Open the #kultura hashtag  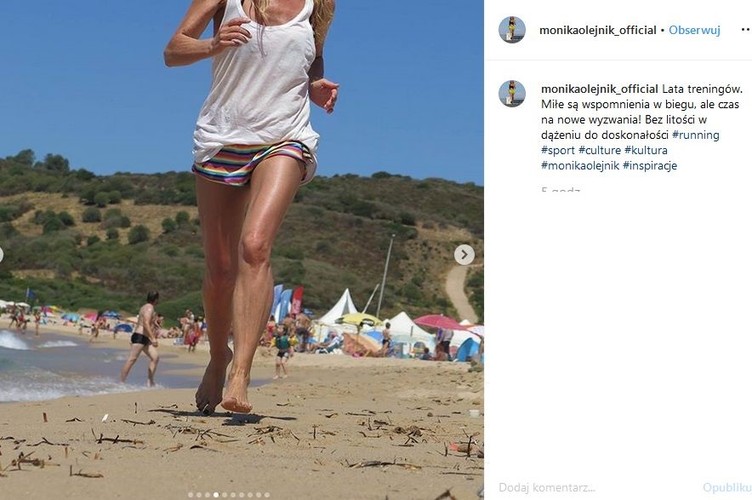coord(646,150)
